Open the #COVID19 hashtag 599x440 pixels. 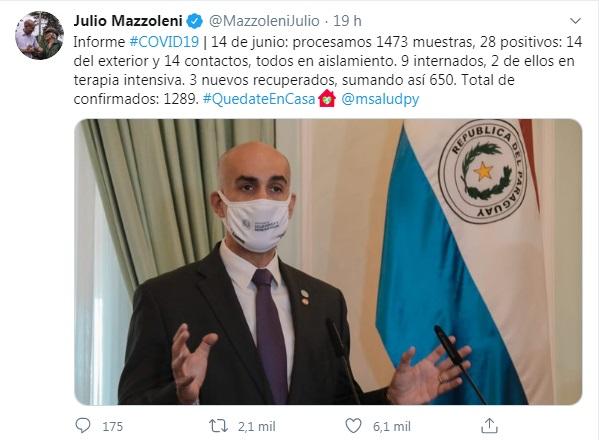[x=164, y=42]
